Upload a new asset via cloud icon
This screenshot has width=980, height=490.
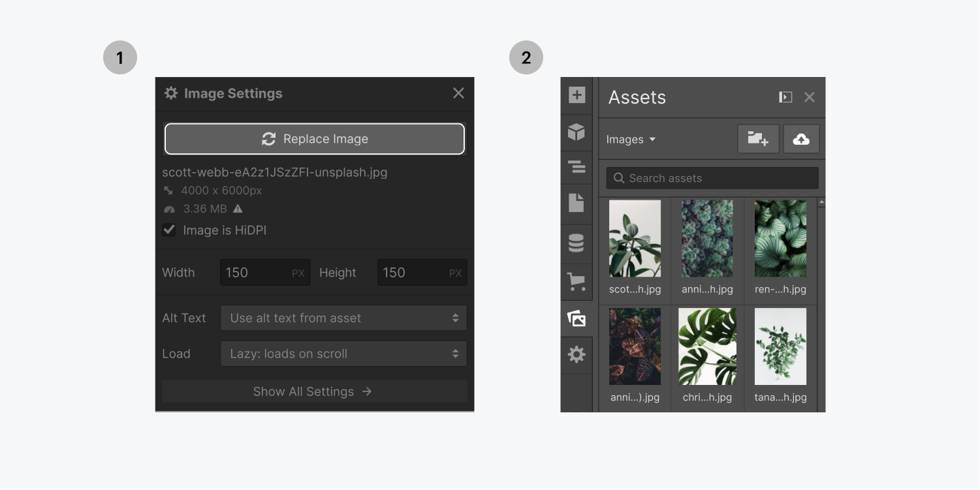800,138
